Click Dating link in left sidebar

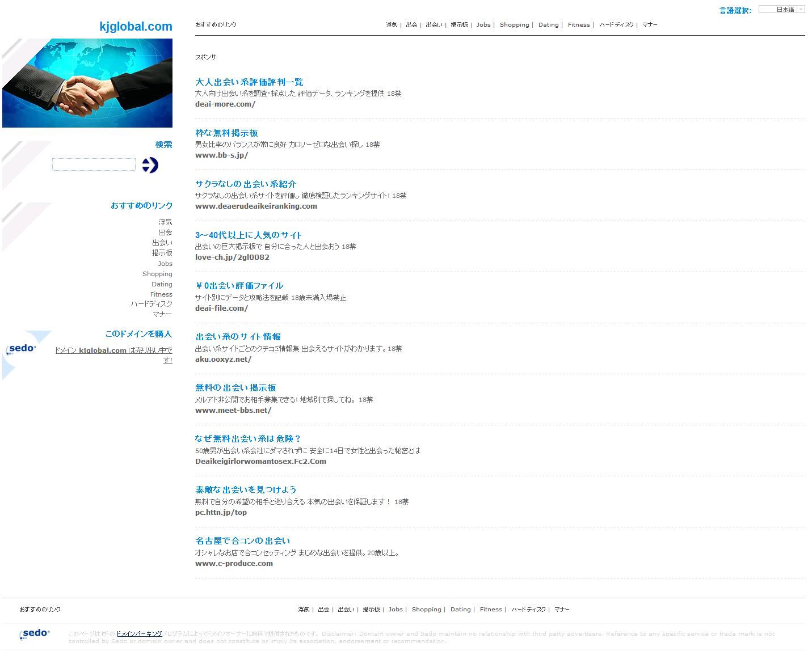(x=162, y=284)
